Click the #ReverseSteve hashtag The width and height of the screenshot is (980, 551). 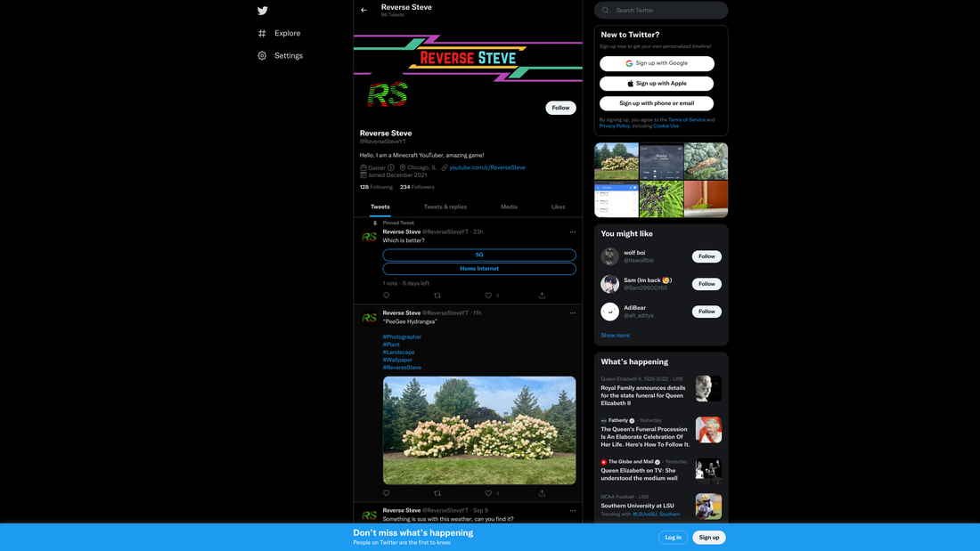(402, 368)
